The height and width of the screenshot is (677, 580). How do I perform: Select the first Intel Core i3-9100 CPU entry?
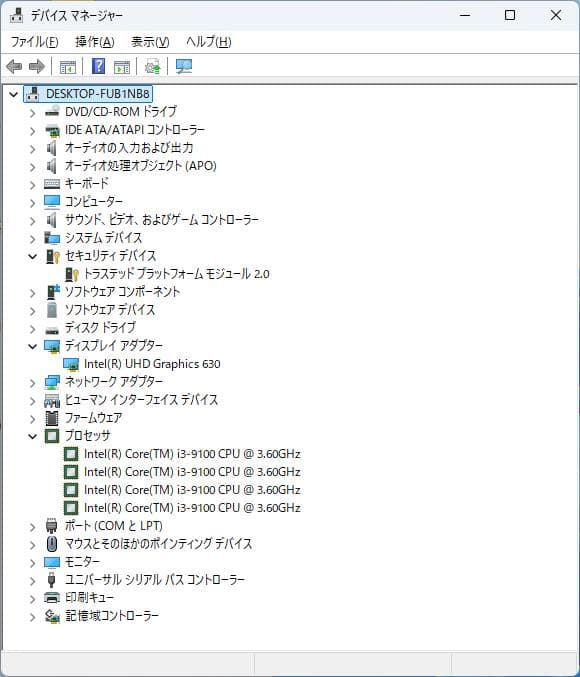[x=192, y=454]
